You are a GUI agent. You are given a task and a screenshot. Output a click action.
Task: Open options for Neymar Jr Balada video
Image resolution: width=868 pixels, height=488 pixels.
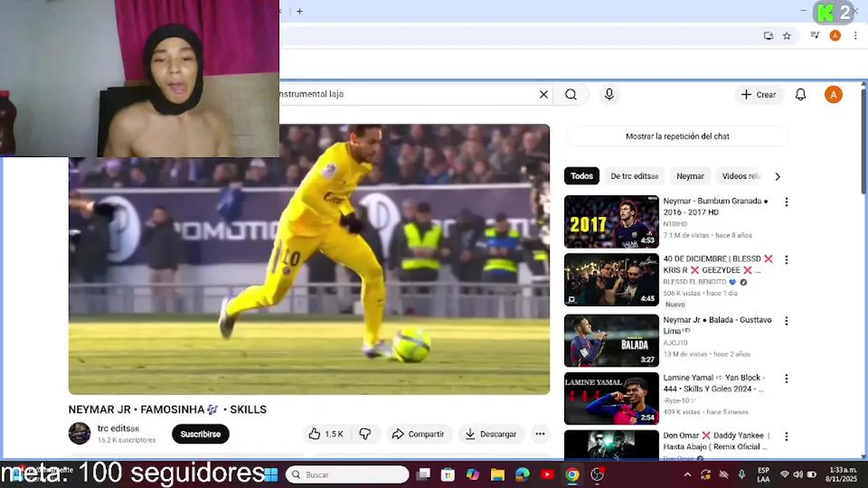[787, 321]
